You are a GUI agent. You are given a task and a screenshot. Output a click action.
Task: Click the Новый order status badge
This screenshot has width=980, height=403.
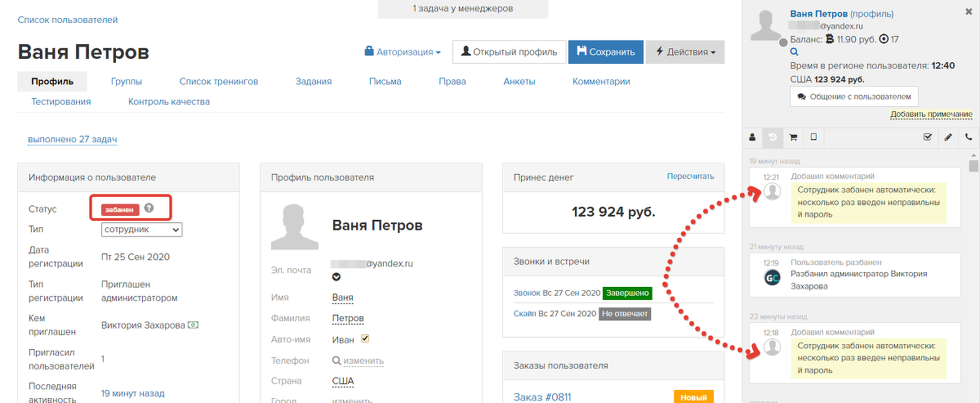(x=693, y=396)
